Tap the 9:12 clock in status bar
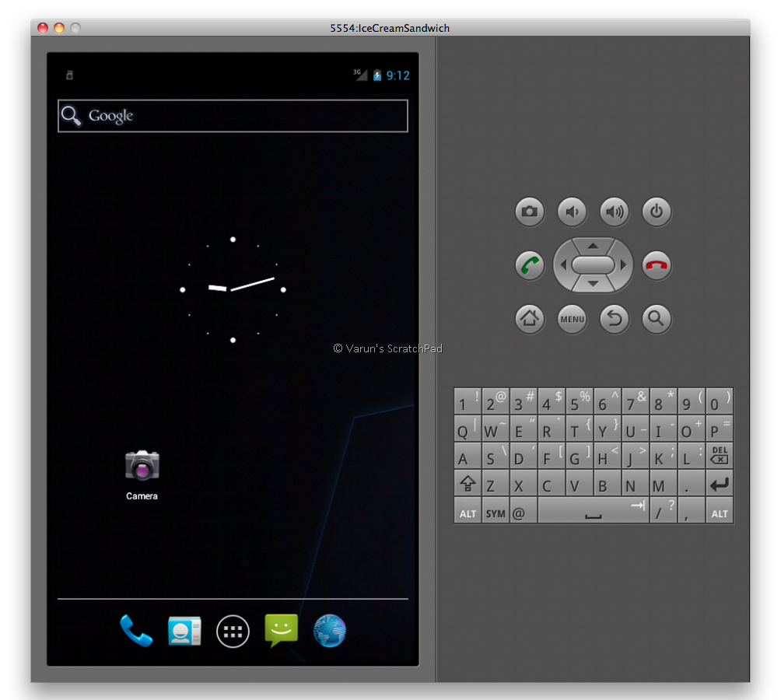Screen dimensions: 781x700 [398, 75]
